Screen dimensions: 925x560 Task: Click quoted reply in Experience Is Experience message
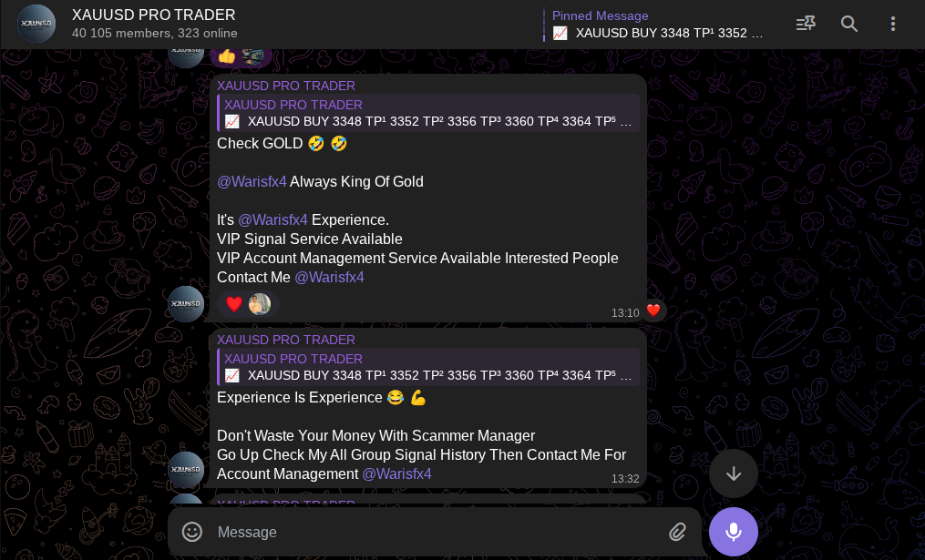[429, 367]
